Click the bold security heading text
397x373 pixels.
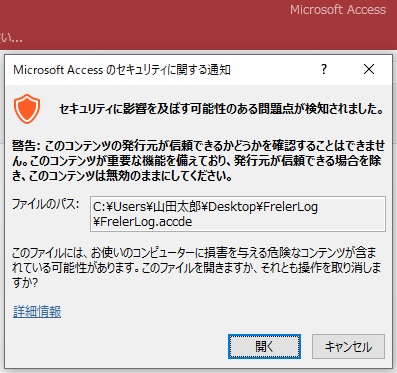[x=222, y=109]
